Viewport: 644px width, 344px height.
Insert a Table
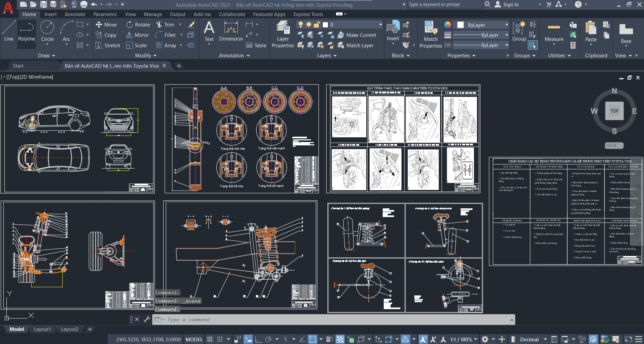(x=256, y=45)
